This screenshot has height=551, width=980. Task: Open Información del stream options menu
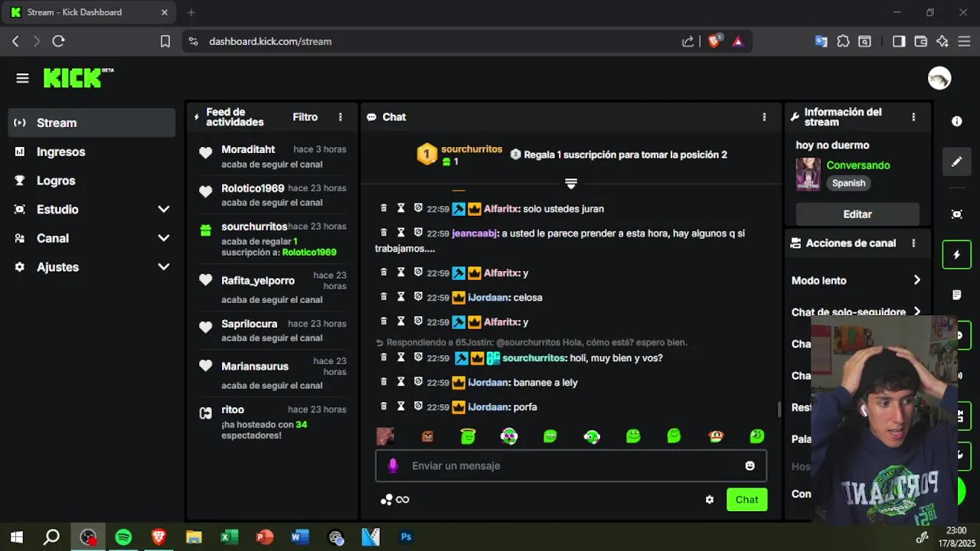tap(913, 117)
